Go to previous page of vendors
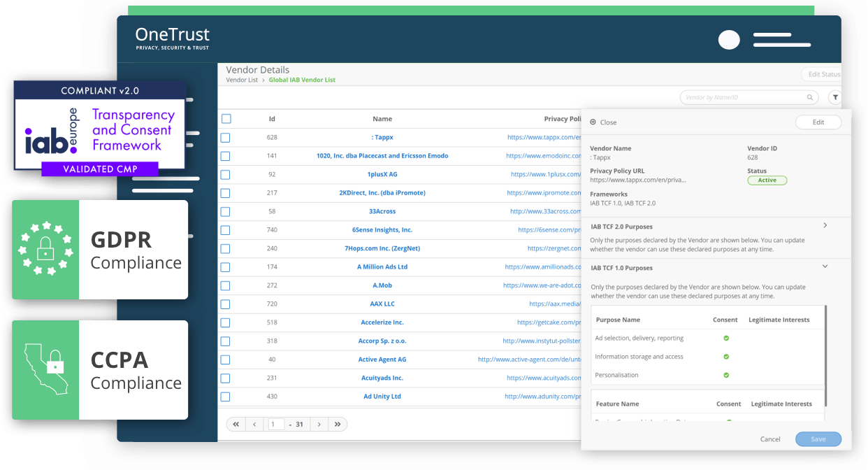This screenshot has width=868, height=470. [x=254, y=425]
